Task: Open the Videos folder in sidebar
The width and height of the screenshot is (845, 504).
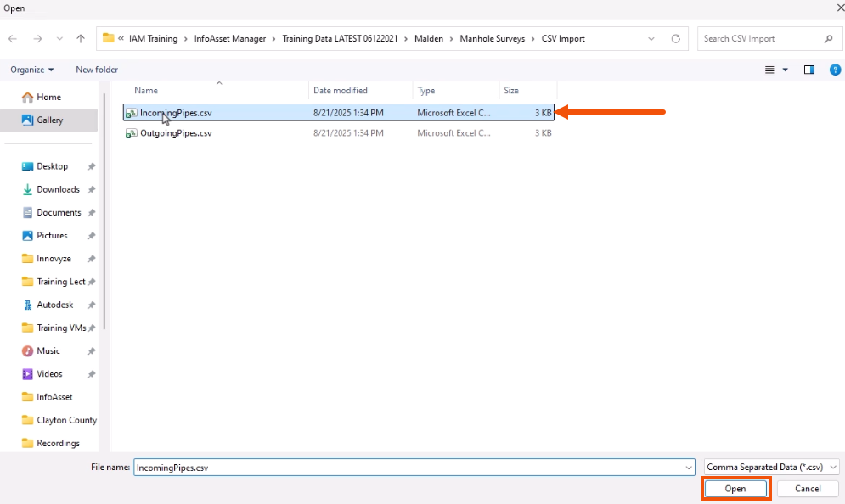Action: (x=49, y=373)
